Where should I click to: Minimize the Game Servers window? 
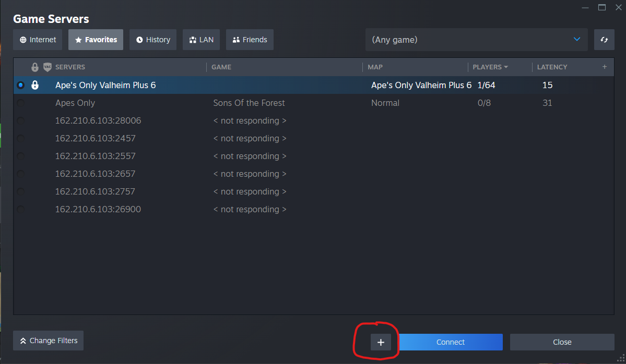coord(584,7)
